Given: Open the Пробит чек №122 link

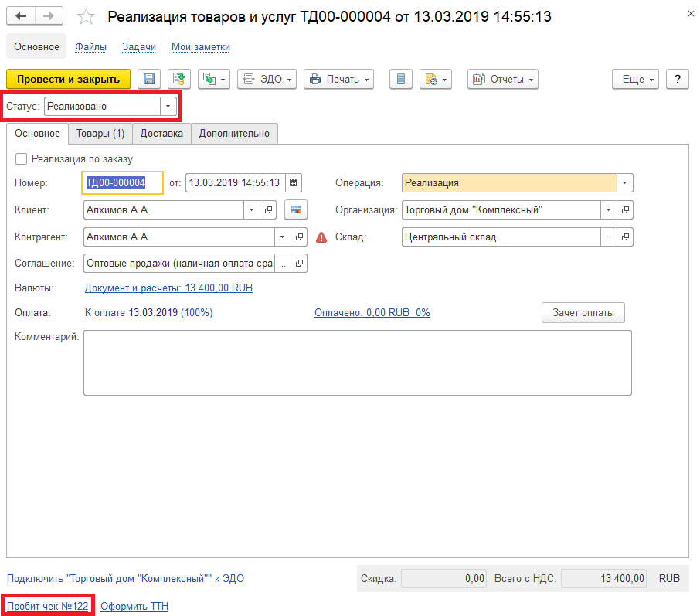Looking at the screenshot, I should coord(47,606).
